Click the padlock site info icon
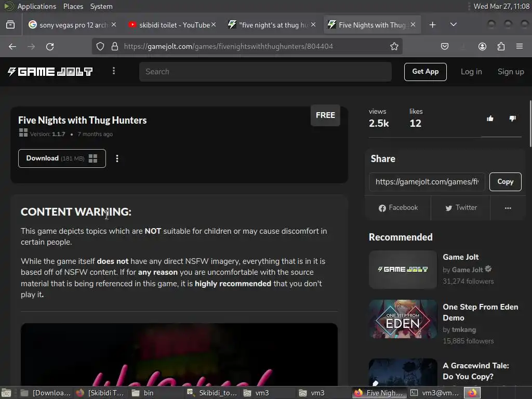Image resolution: width=532 pixels, height=399 pixels. tap(115, 46)
